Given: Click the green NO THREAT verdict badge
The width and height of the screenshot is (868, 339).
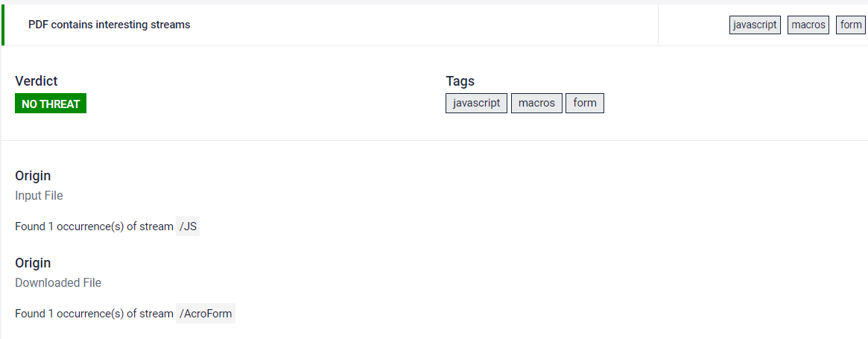Looking at the screenshot, I should pyautogui.click(x=51, y=104).
